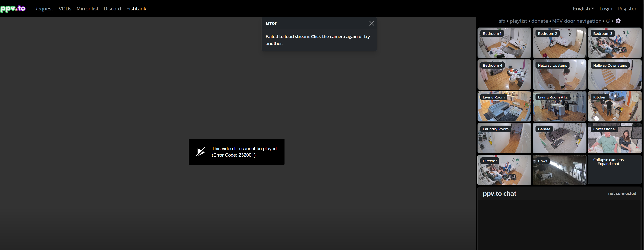Expand the English language dropdown
The image size is (644, 250).
[583, 9]
